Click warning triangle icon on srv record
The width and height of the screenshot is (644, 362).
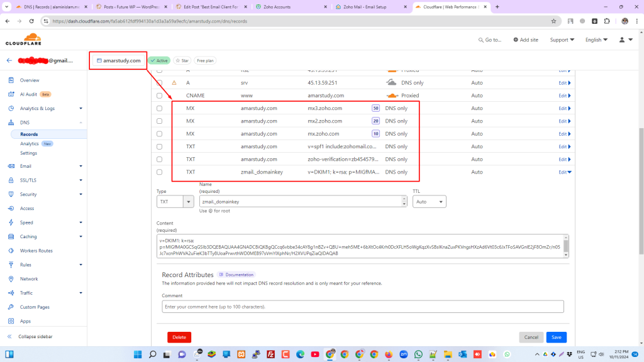click(x=174, y=82)
